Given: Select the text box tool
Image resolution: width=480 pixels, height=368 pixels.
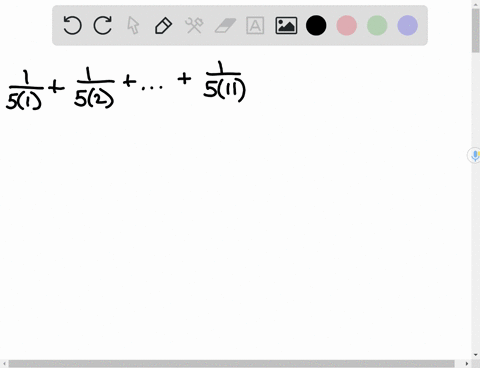Looking at the screenshot, I should (255, 25).
